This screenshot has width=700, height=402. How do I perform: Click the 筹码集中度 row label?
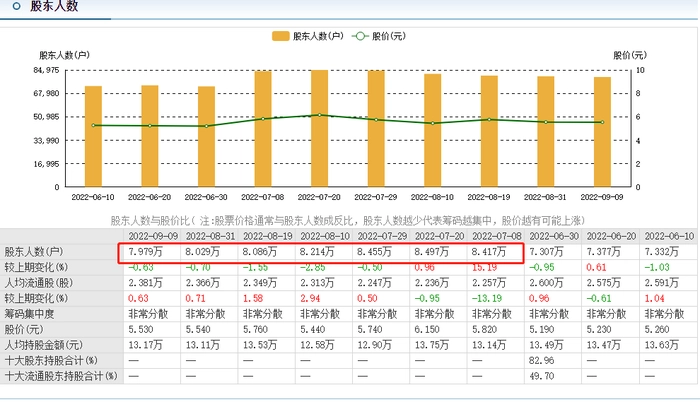[28, 313]
